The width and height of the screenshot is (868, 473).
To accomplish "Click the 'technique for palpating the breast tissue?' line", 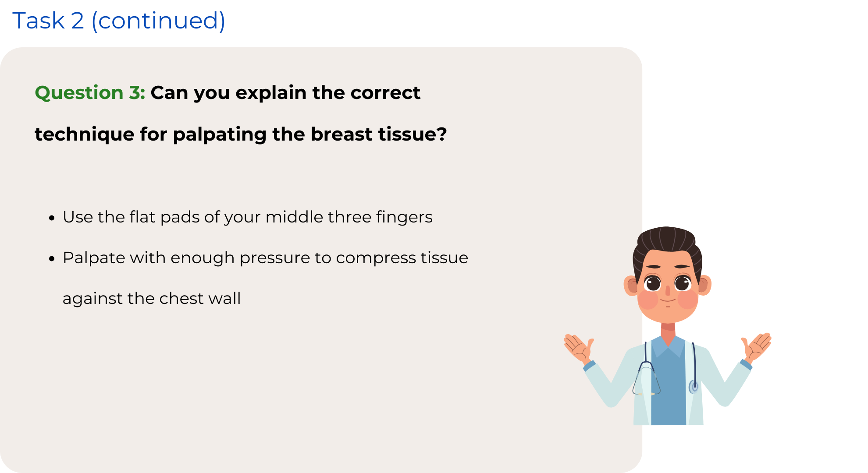I will click(241, 134).
